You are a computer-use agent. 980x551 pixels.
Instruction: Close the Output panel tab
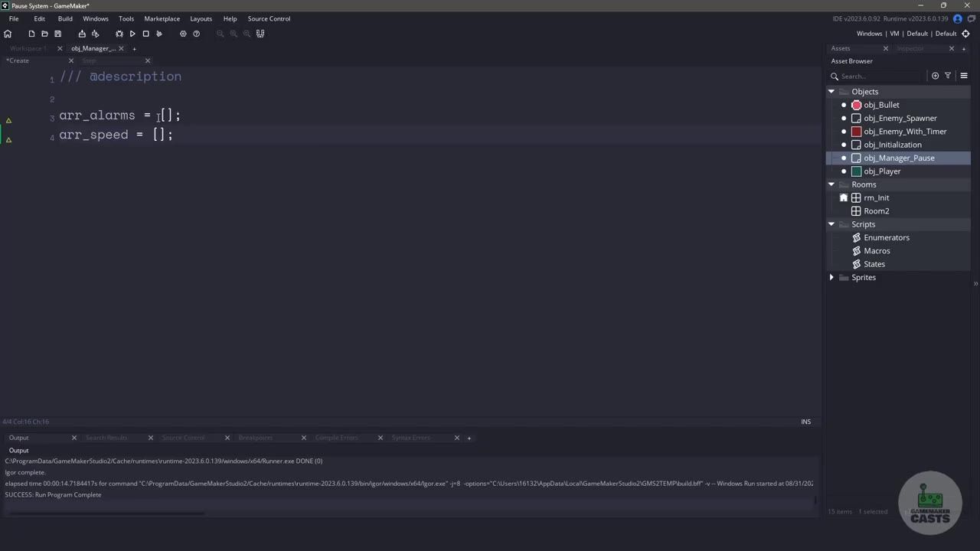point(74,438)
